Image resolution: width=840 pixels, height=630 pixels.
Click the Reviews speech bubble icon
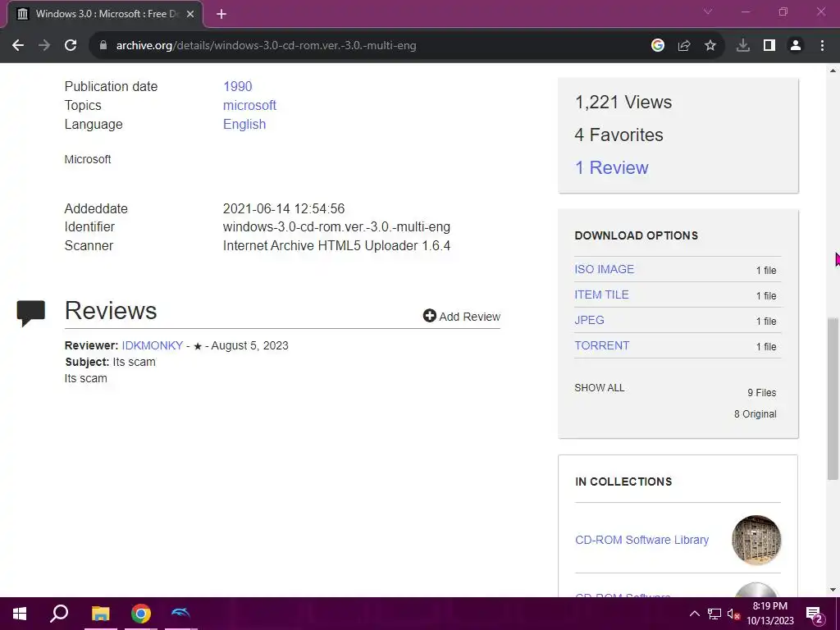point(30,313)
